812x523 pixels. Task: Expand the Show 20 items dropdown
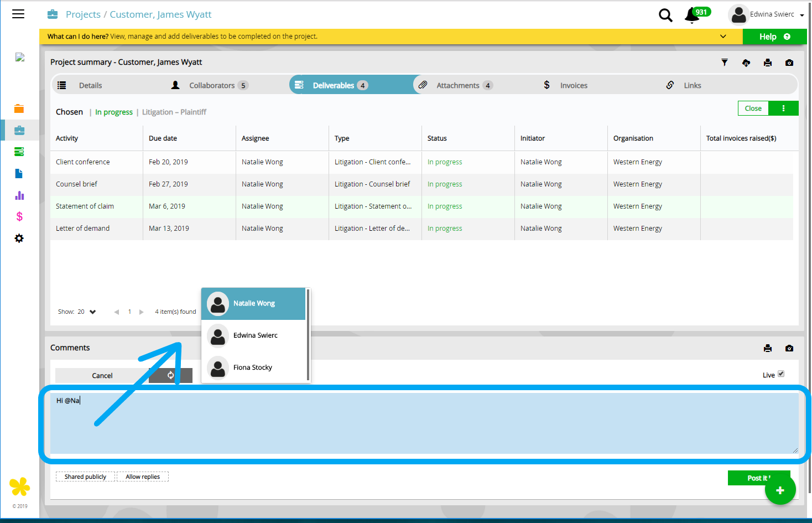coord(92,312)
